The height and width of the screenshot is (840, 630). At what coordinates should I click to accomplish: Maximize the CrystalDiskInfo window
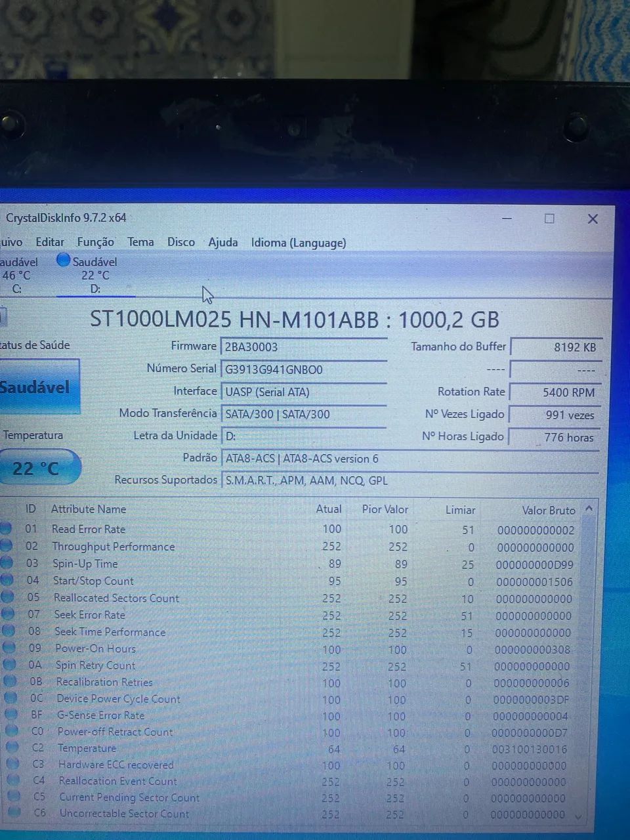pyautogui.click(x=549, y=219)
